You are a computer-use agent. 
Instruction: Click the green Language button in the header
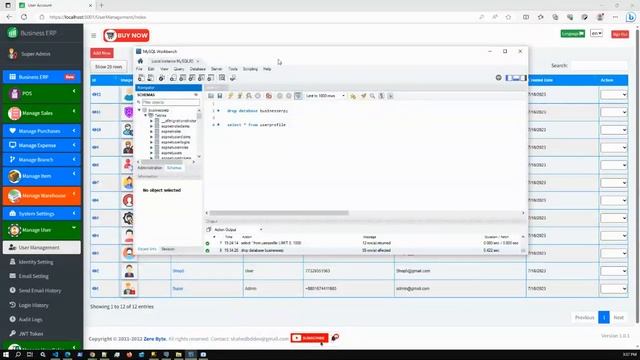tap(573, 33)
